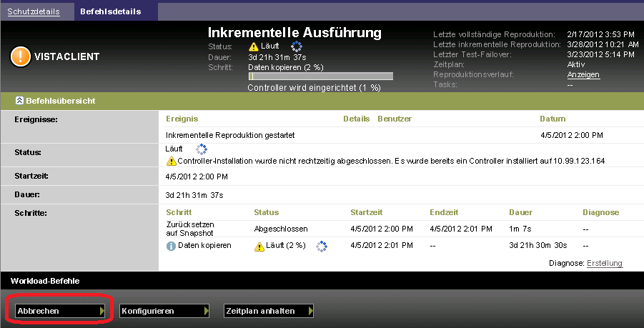
Task: Click the 'Inkrementelle Ausführung' heading
Action: pos(294,32)
